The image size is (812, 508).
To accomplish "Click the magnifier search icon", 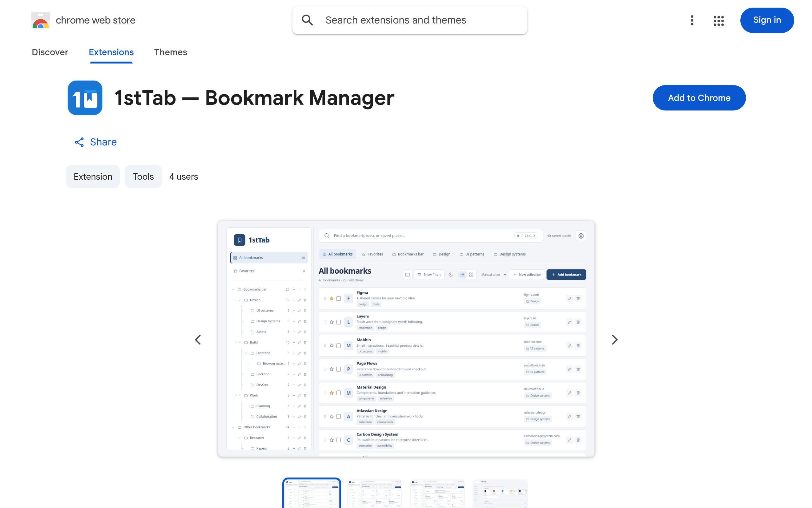I will tap(307, 20).
